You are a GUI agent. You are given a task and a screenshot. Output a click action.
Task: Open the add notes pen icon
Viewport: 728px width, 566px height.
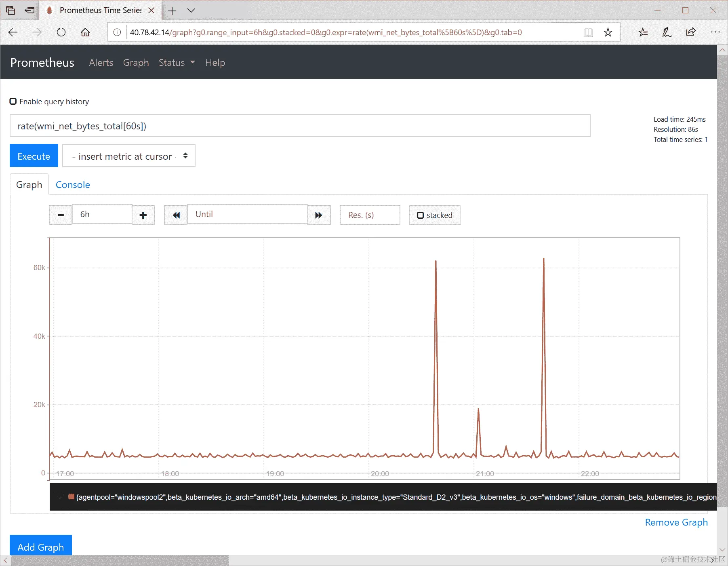[x=667, y=32]
